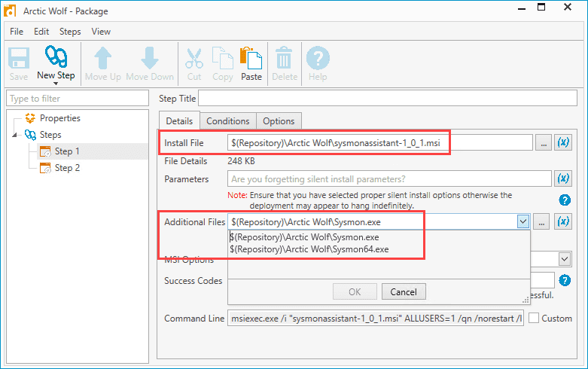Screen dimensions: 588x369
Task: Click the Delete trash can icon
Action: (x=285, y=58)
